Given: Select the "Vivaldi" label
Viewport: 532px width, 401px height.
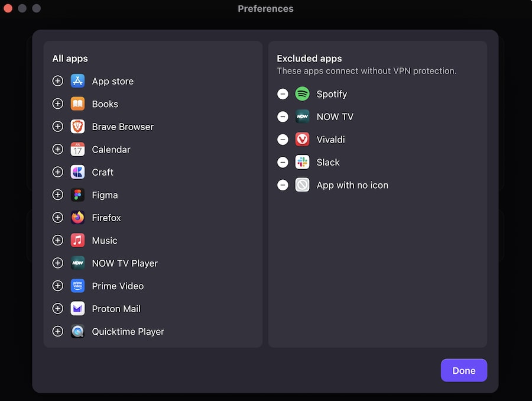Looking at the screenshot, I should point(331,140).
